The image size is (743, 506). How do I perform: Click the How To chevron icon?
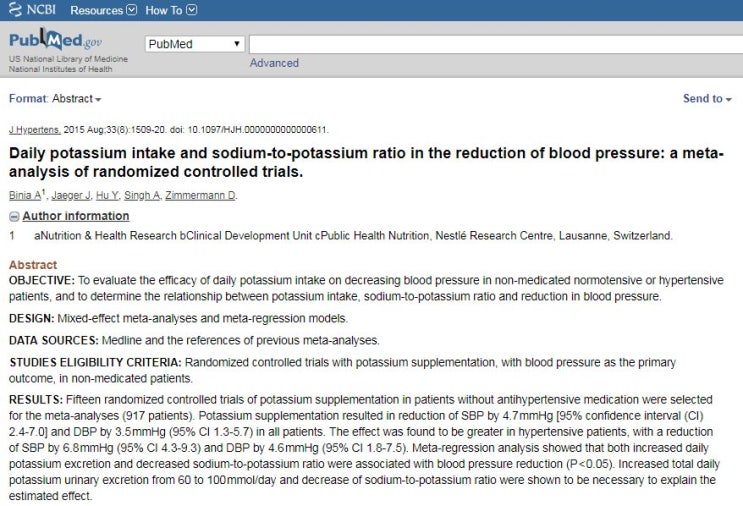click(191, 9)
